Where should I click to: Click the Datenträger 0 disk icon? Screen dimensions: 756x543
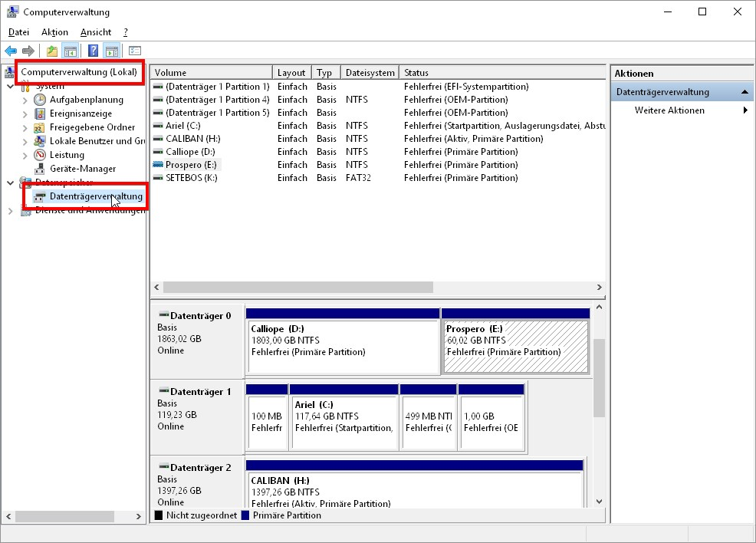click(x=164, y=315)
